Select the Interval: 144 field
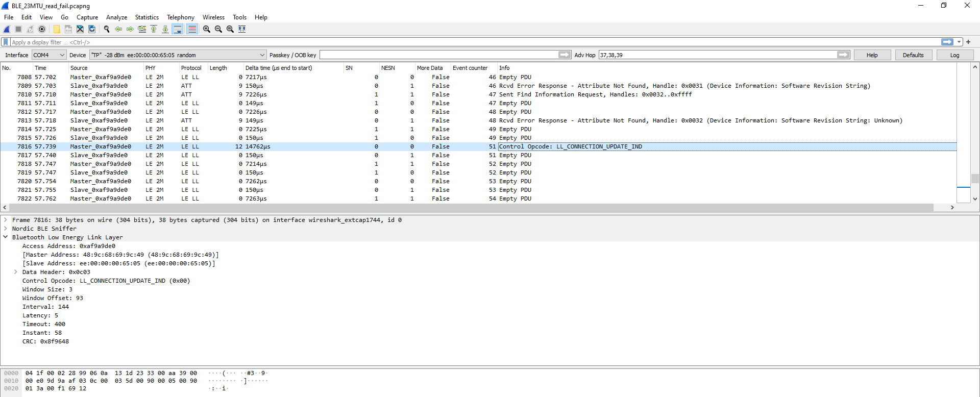Screen dimensions: 980x397 [x=45, y=307]
